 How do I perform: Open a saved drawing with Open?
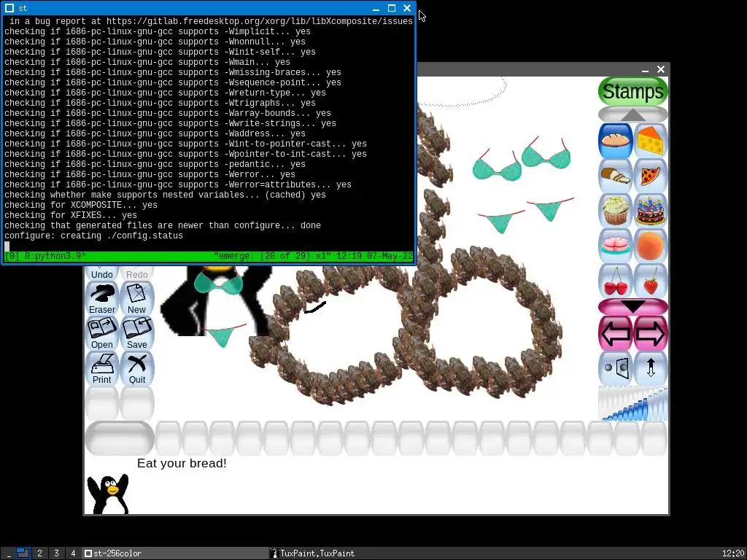102,333
